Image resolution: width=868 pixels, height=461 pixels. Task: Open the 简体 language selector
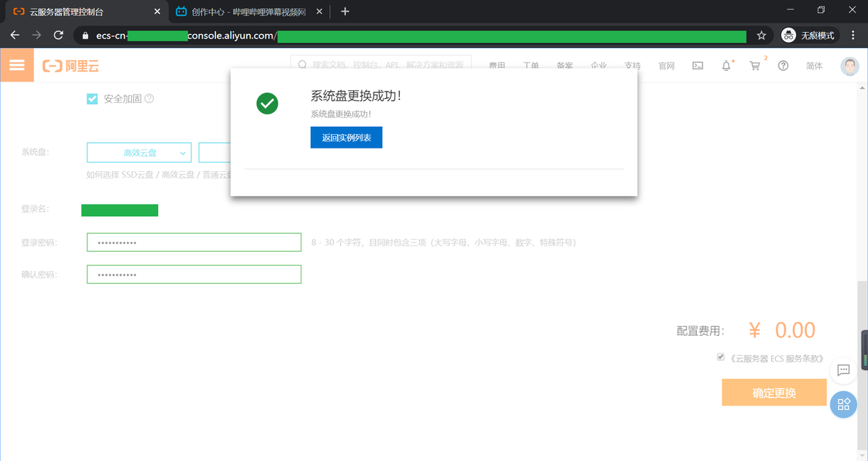(x=814, y=66)
